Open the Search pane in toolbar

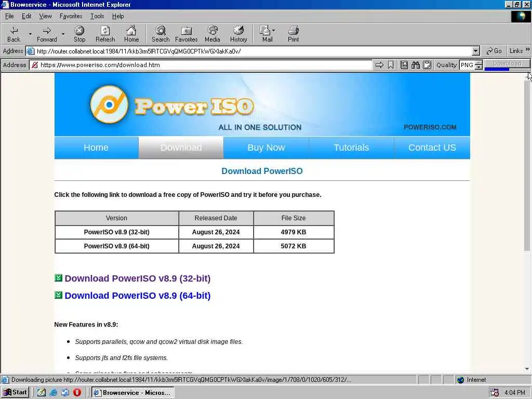[x=161, y=34]
